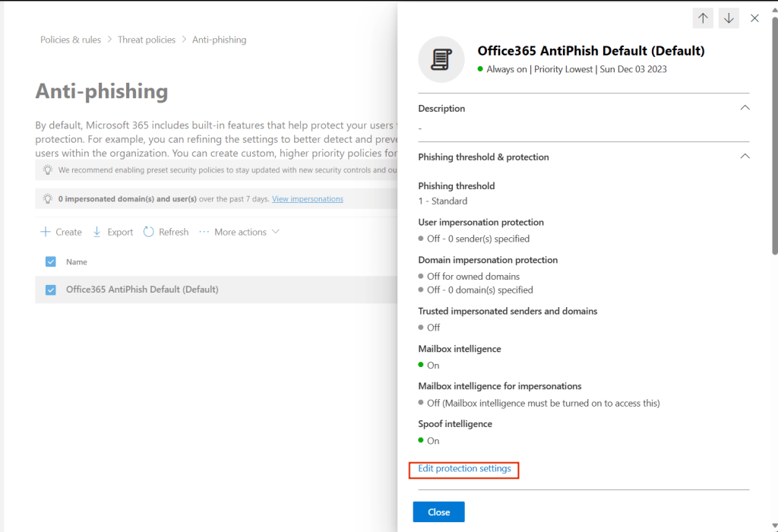Click the Refresh circular arrow icon
Screen dimensions: 778x532
[x=149, y=232]
